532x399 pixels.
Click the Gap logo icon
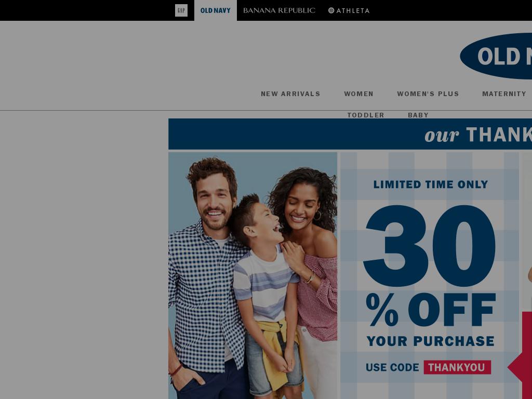181,10
